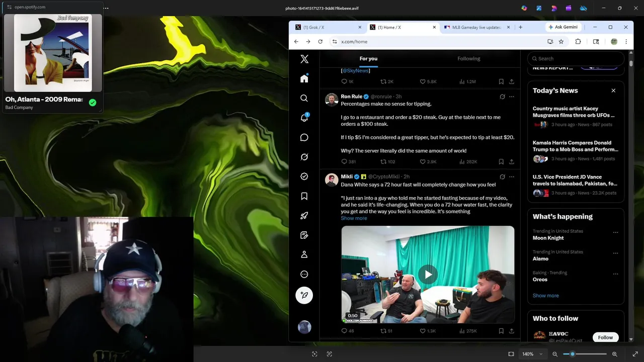Open Bookmarks in X sidebar
Screen dimensions: 644x362
(304, 196)
